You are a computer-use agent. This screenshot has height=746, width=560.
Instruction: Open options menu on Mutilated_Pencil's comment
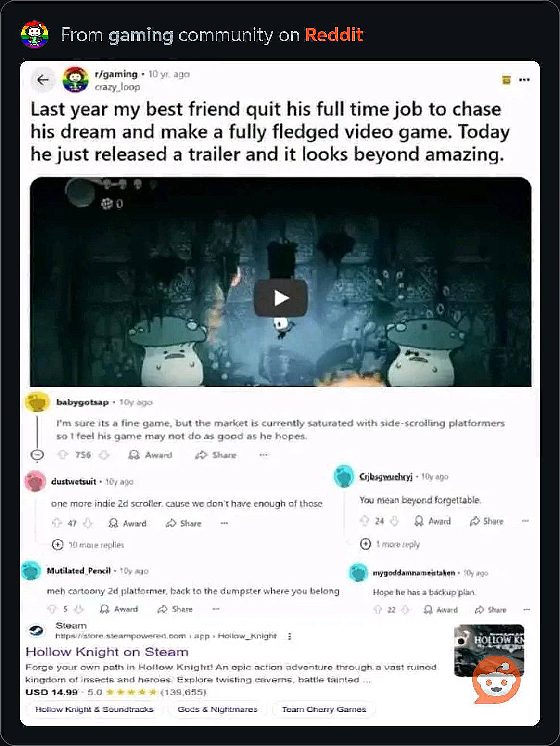[x=216, y=609]
